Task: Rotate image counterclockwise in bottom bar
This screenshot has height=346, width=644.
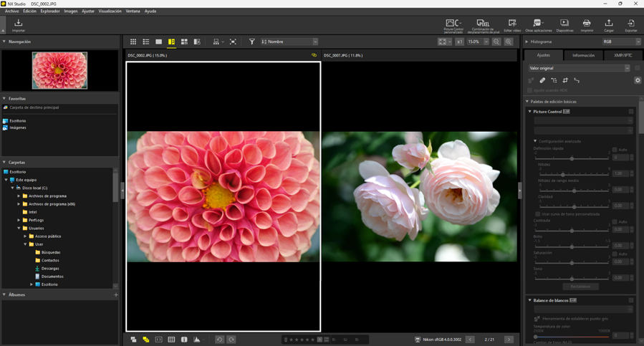Action: (x=220, y=340)
